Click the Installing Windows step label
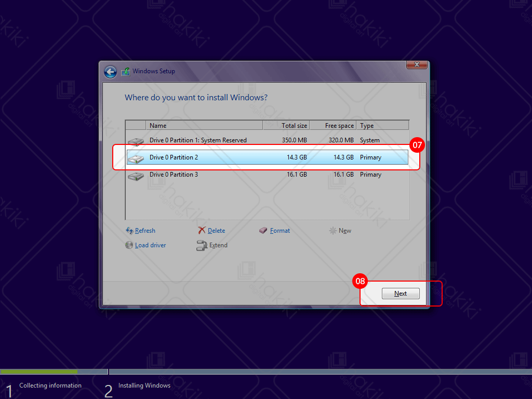 [x=144, y=385]
